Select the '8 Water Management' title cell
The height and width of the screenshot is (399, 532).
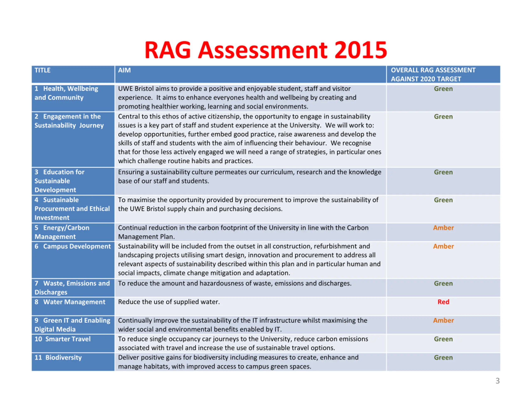[x=73, y=306]
